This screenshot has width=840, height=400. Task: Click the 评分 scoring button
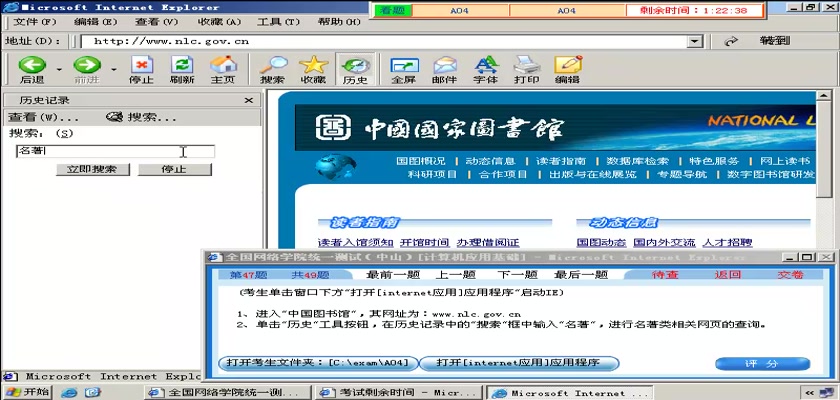click(762, 364)
